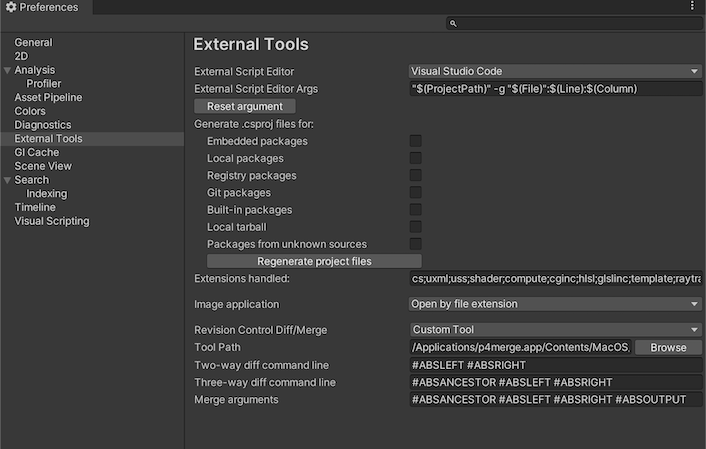Collapse the Analysis section arrow
Viewport: 706px width, 449px height.
click(x=8, y=71)
